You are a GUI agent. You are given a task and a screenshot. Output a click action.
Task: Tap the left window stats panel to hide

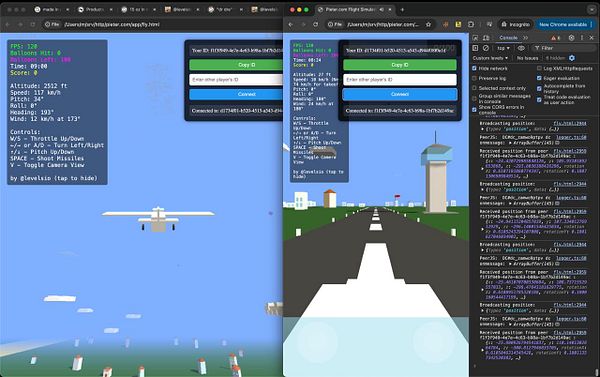coord(57,112)
